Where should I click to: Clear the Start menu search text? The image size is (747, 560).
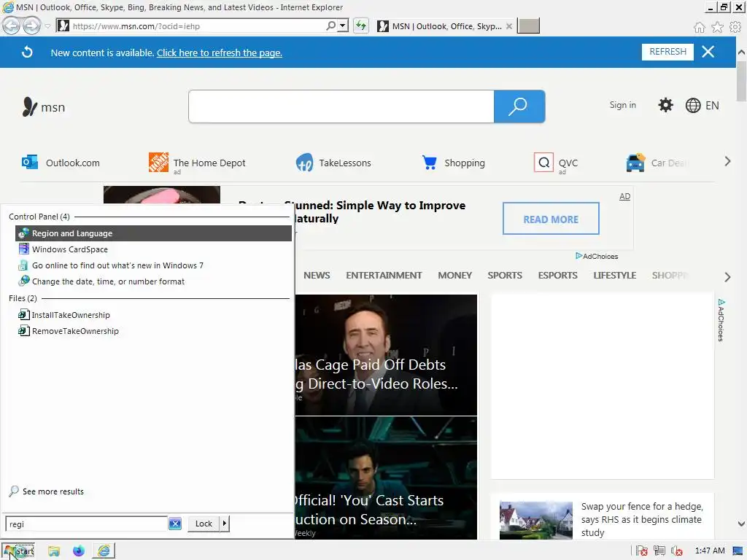pos(175,524)
